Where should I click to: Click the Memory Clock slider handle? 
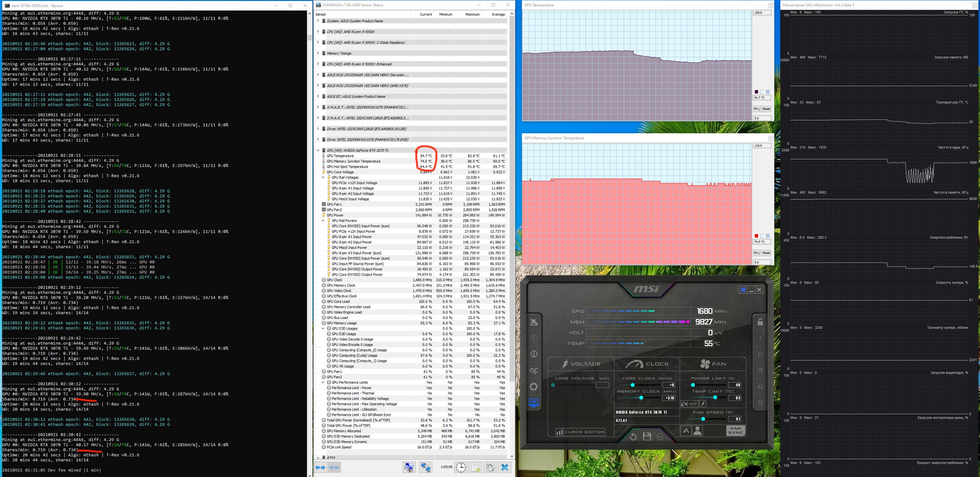(x=641, y=398)
